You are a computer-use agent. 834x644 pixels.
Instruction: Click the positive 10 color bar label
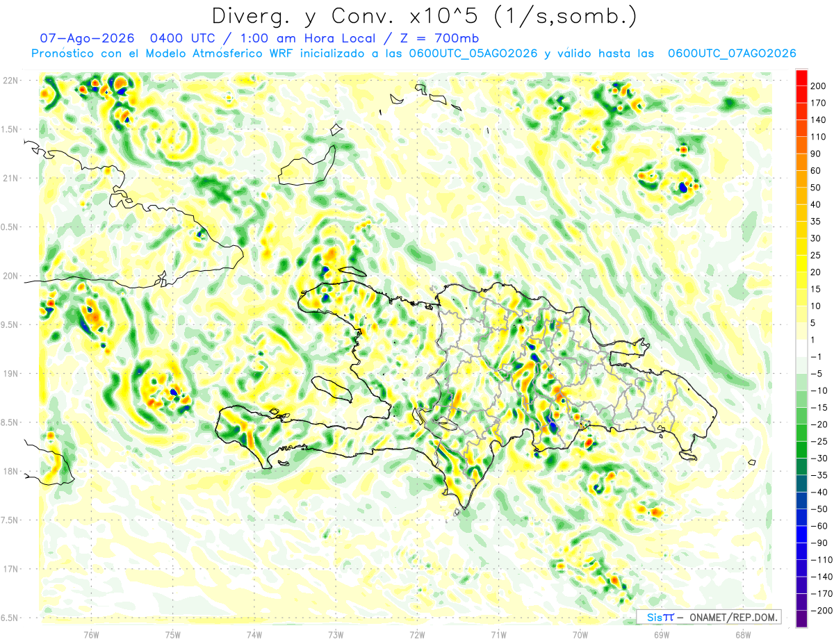coord(817,306)
